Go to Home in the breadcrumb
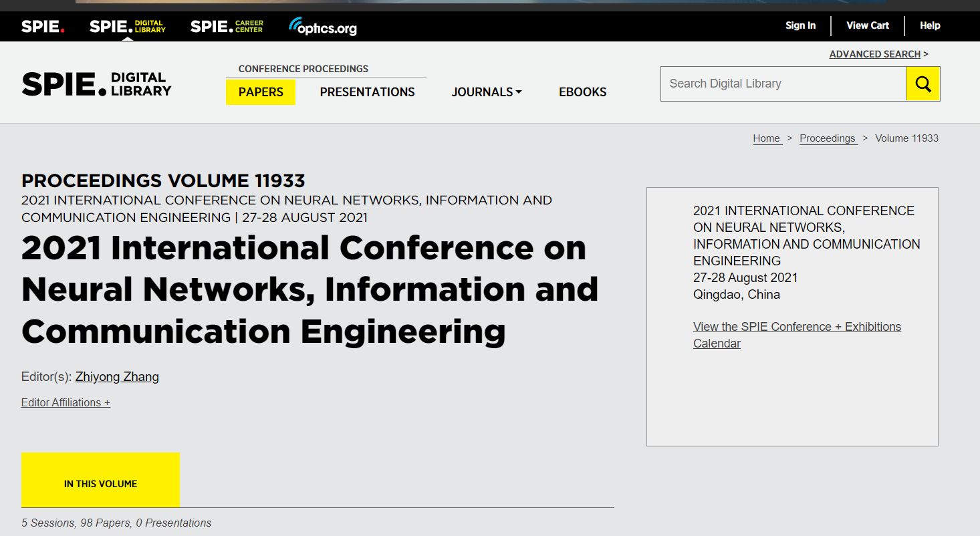Image resolution: width=980 pixels, height=536 pixels. tap(766, 138)
